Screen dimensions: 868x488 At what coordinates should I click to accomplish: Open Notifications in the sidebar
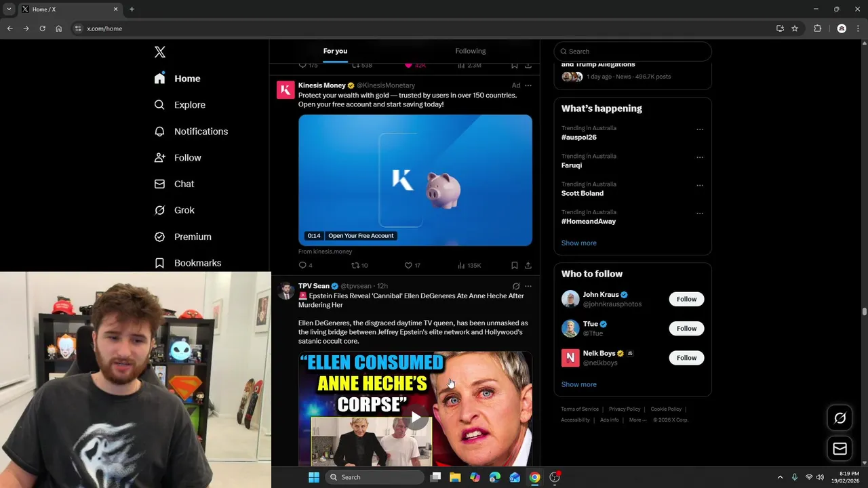coord(191,131)
